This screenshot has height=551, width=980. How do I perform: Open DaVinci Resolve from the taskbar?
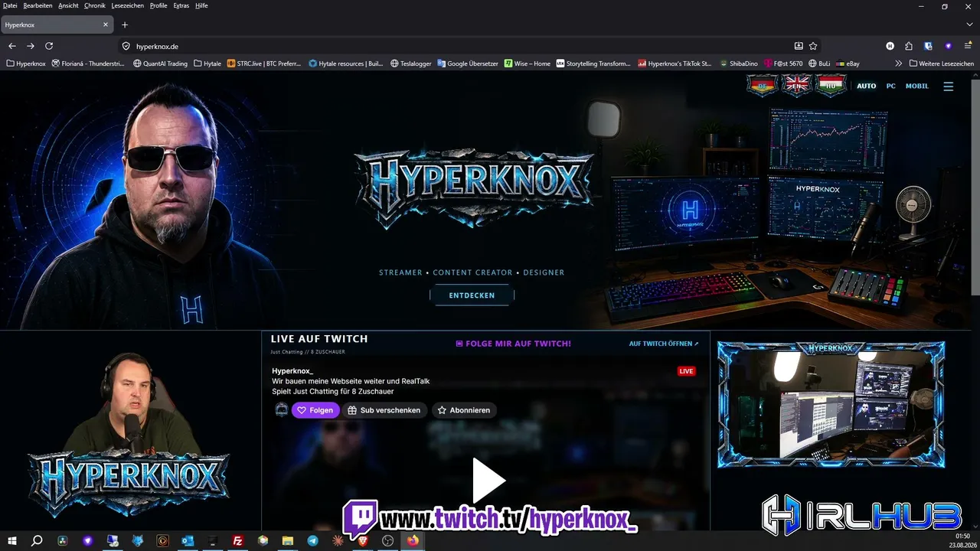pos(63,541)
